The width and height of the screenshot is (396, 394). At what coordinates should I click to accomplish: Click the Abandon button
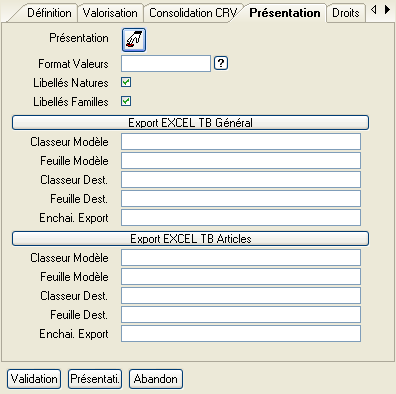[156, 379]
